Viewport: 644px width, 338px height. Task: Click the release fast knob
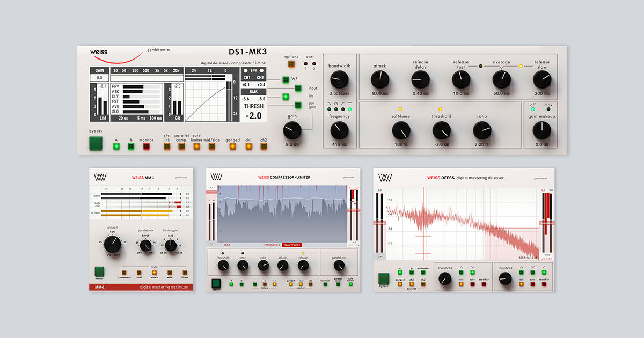click(461, 80)
